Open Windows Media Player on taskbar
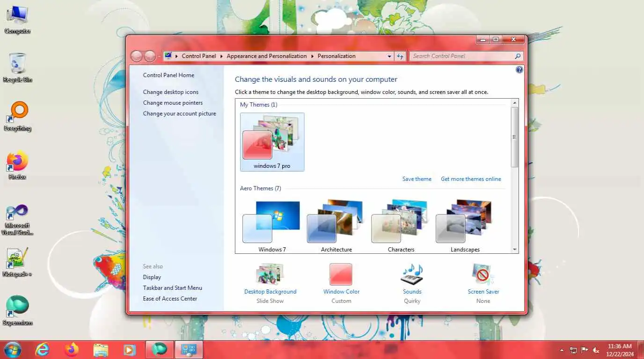 [x=129, y=350]
